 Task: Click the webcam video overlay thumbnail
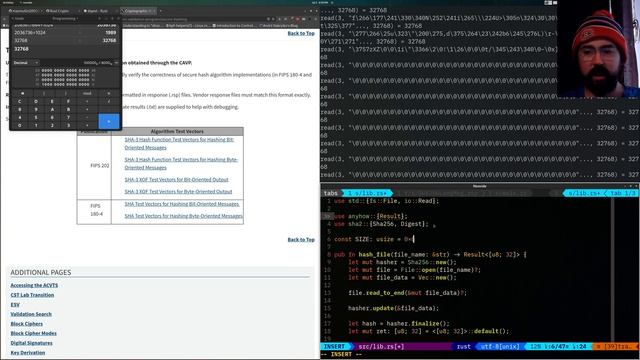pos(598,49)
